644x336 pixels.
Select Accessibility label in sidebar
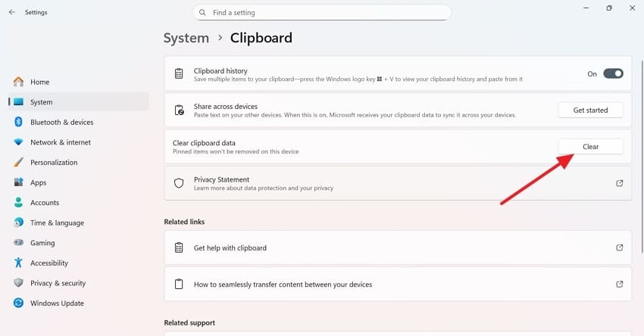point(49,263)
